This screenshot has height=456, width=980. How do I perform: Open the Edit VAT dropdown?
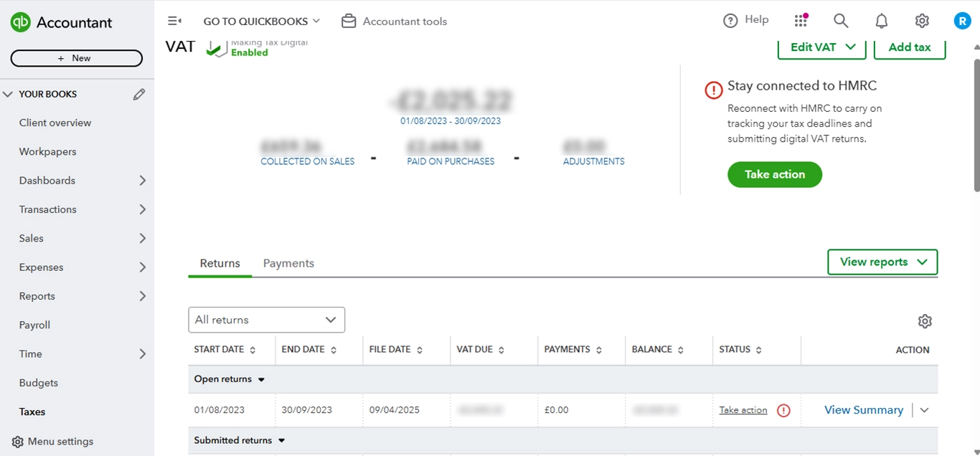coord(821,47)
